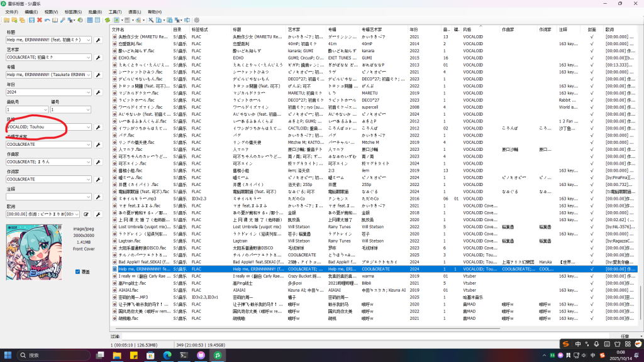Expand the 艺术家 field dropdown
644x362 pixels.
coord(89,58)
